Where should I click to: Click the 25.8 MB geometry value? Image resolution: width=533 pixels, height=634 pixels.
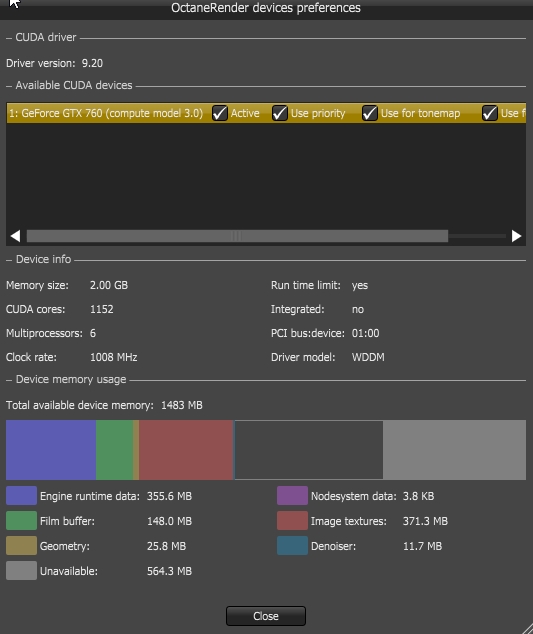click(166, 546)
